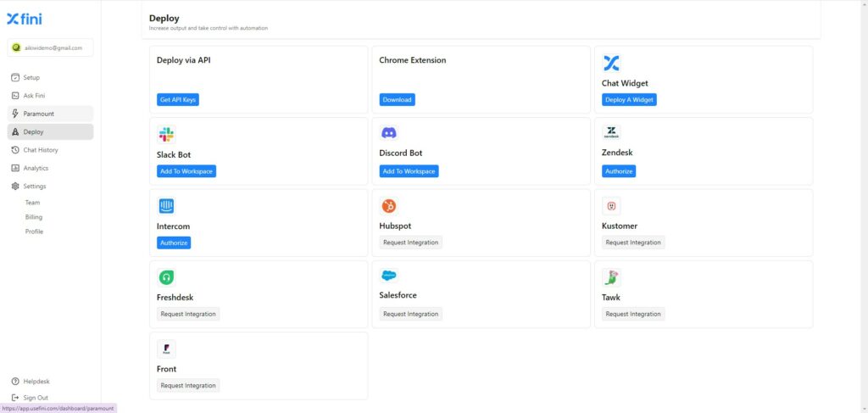Download the Chrome Extension

pos(397,100)
